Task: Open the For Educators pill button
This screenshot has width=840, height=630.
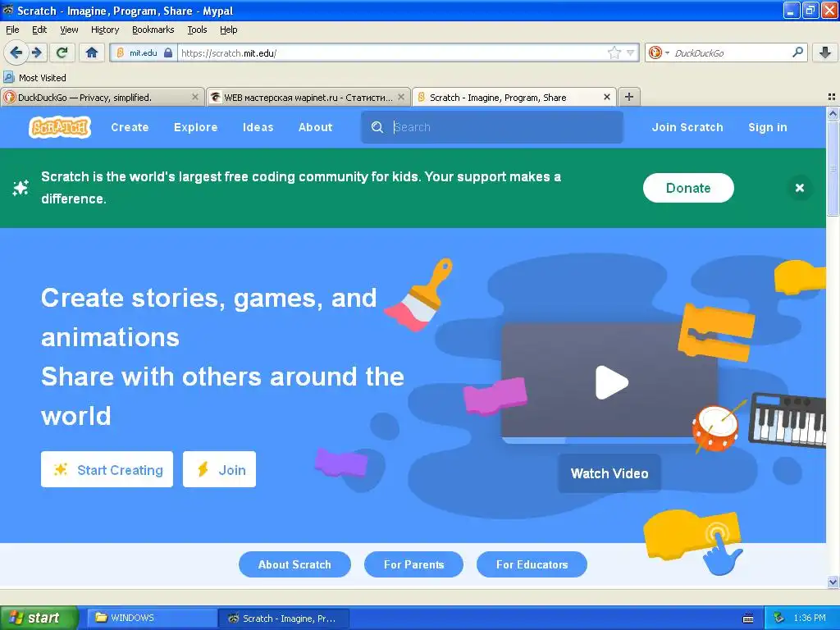Action: (532, 564)
